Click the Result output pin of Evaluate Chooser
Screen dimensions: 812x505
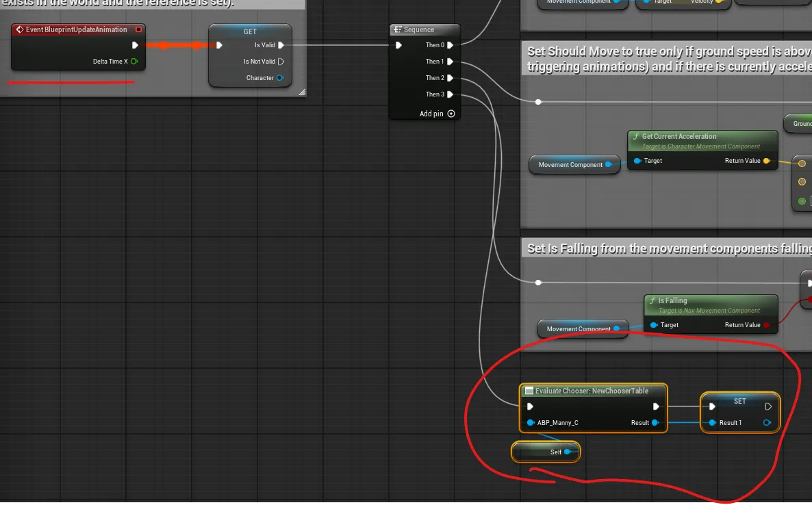(x=655, y=422)
